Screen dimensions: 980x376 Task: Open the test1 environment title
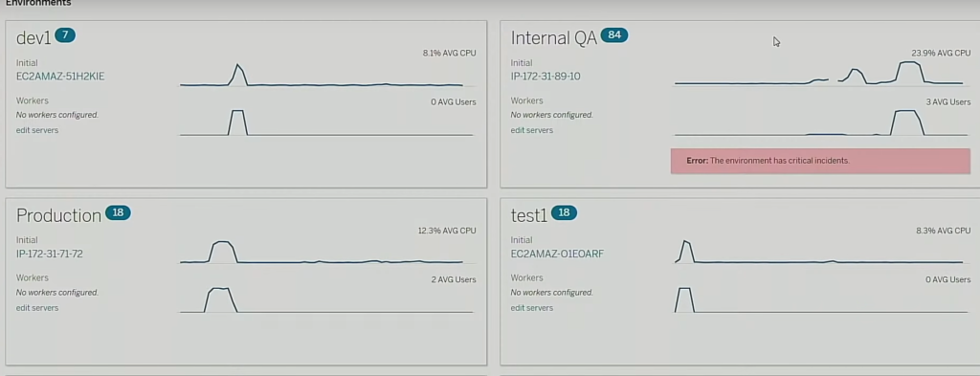[x=528, y=215]
